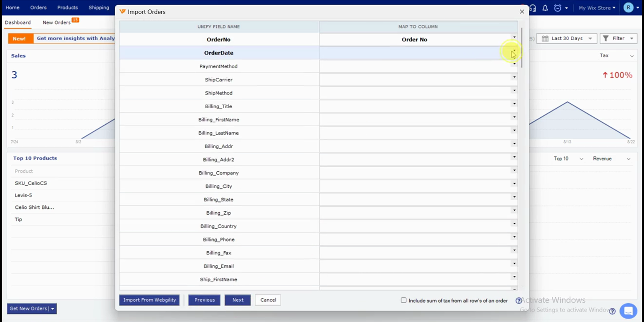Open the sync status icon in the header
The height and width of the screenshot is (322, 644).
[557, 8]
